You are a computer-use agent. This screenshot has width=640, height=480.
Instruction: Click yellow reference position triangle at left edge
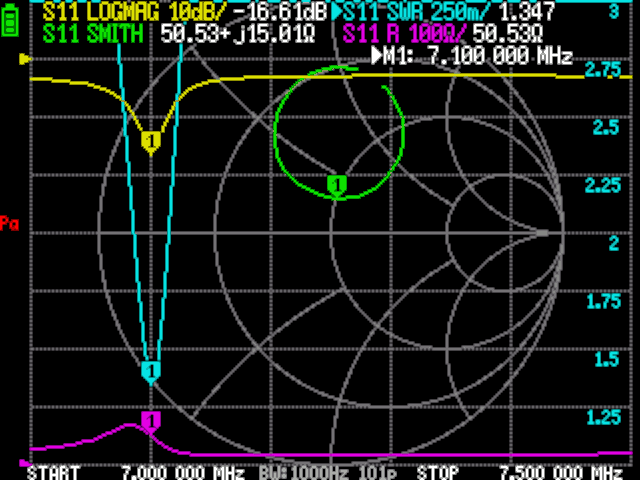pyautogui.click(x=26, y=60)
